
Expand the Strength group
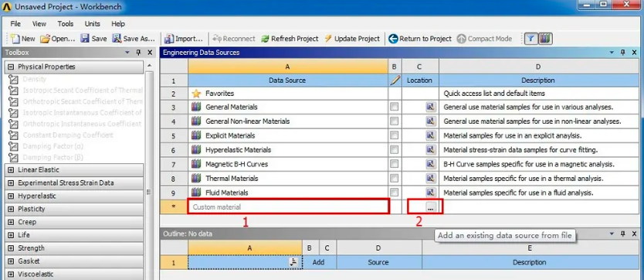pos(11,248)
